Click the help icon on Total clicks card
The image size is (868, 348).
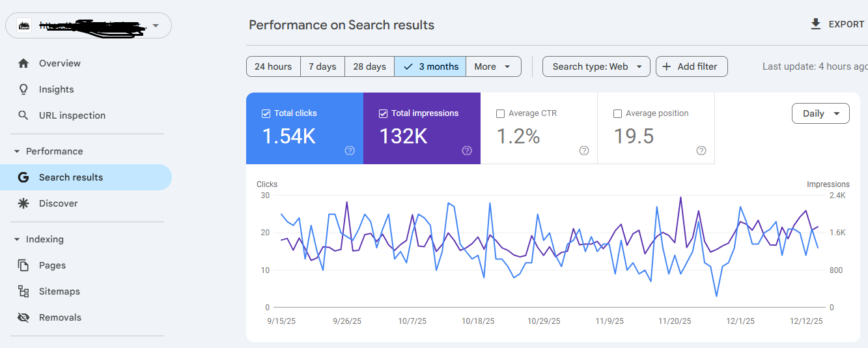[x=350, y=151]
